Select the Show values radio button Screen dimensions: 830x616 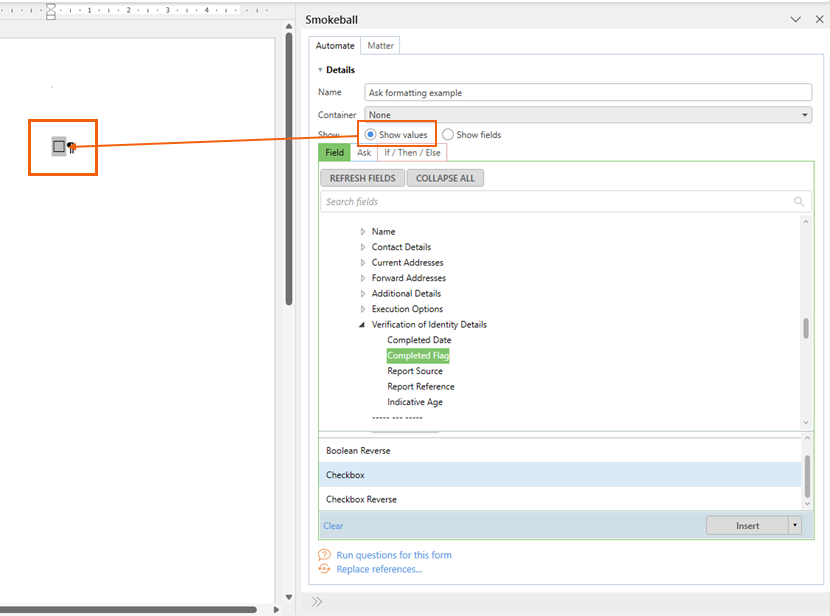[371, 134]
